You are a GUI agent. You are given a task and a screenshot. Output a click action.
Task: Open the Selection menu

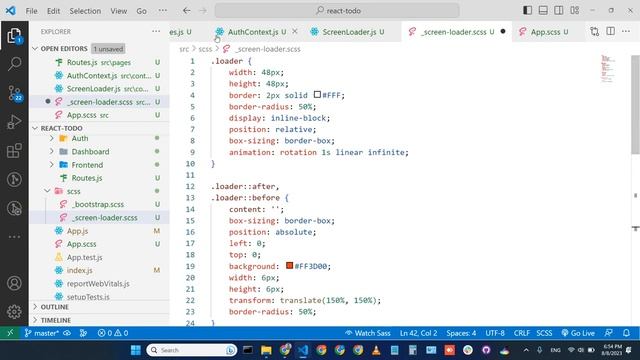point(85,11)
